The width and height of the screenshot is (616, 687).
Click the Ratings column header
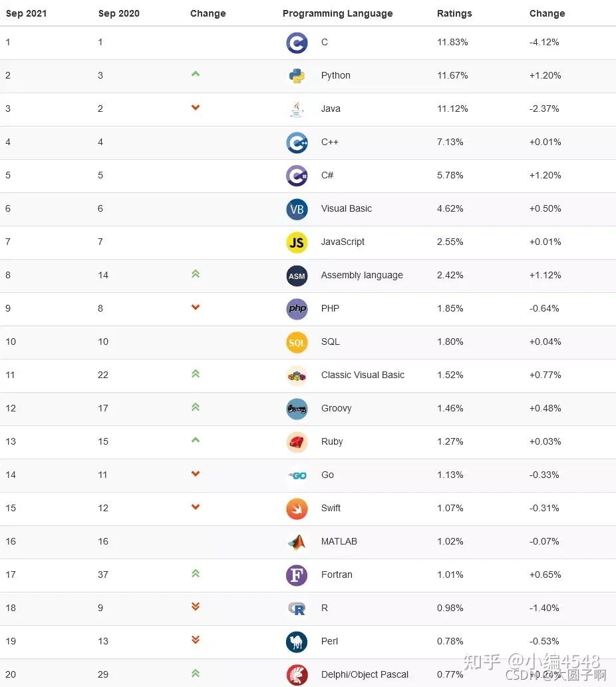pyautogui.click(x=454, y=13)
